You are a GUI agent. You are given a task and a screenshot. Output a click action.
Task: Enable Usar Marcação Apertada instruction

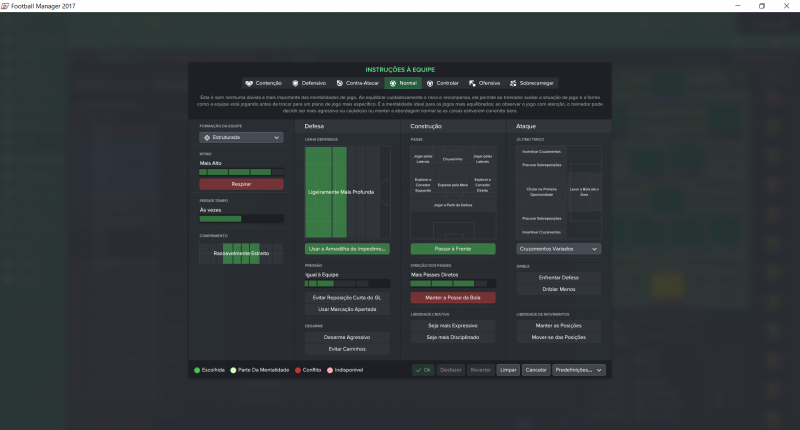tap(346, 309)
